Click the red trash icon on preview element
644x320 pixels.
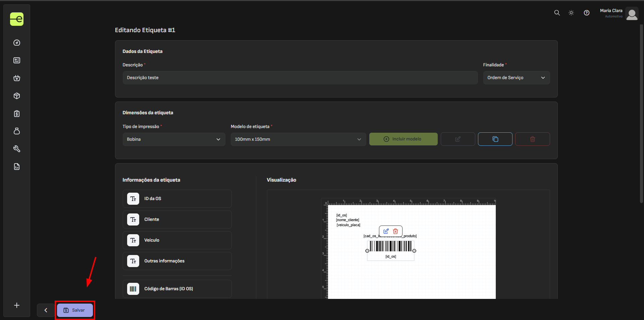tap(395, 231)
